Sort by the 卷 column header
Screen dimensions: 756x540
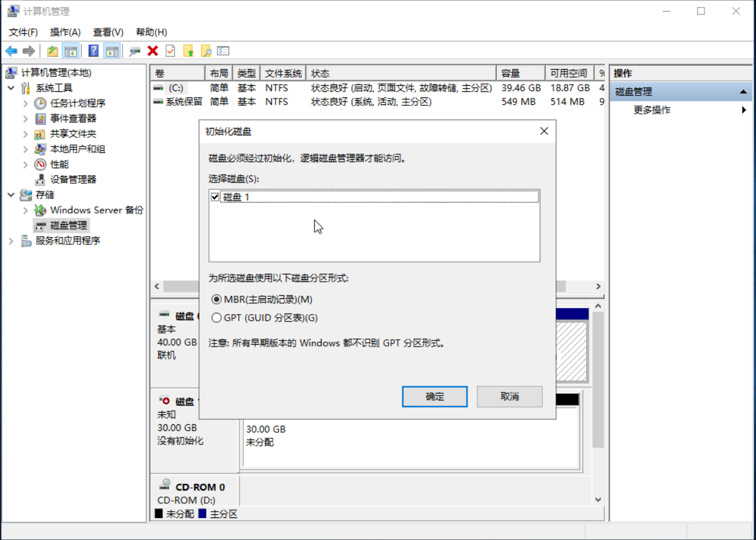(178, 73)
